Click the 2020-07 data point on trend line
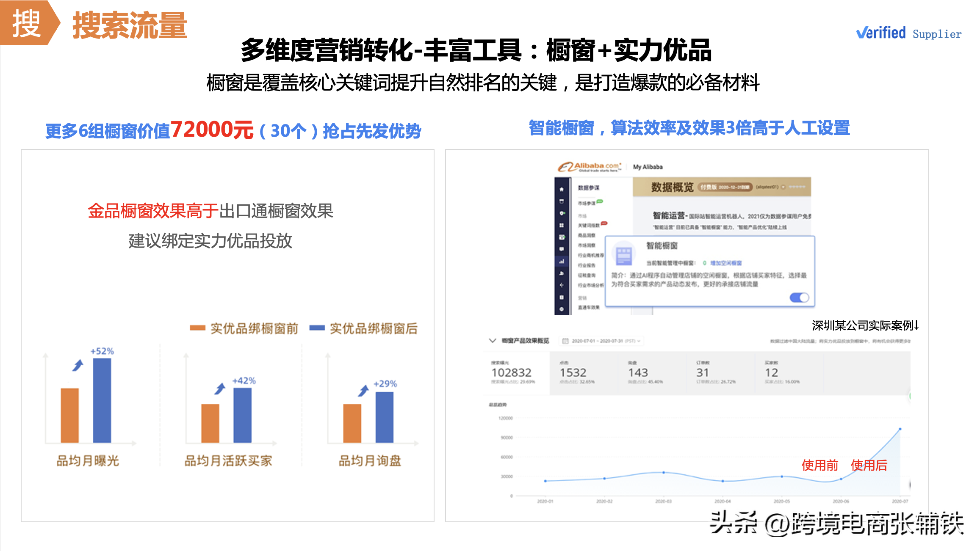Viewport: 980px width, 551px height. tap(900, 429)
